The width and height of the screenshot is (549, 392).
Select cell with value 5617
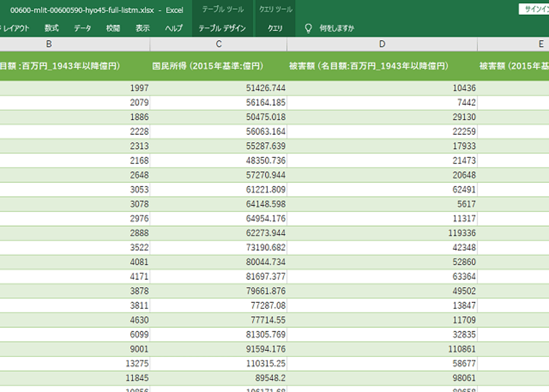pos(382,204)
